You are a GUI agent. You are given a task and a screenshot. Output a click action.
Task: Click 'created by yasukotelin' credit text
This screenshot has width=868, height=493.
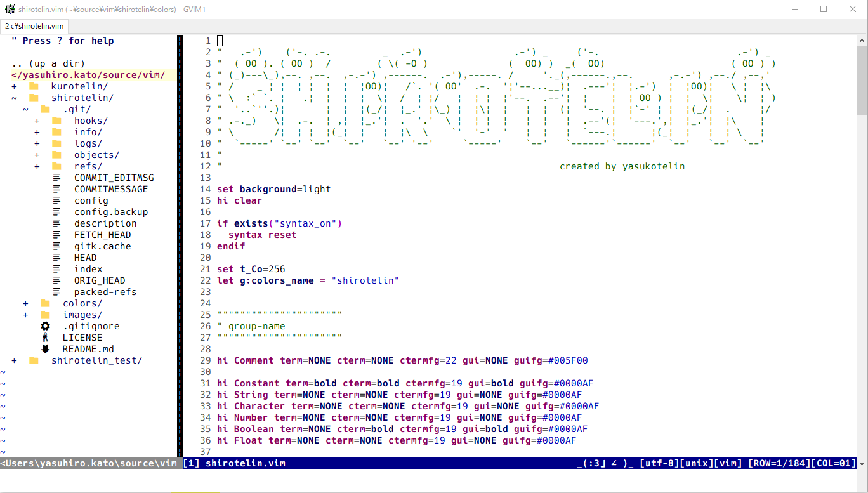point(622,166)
